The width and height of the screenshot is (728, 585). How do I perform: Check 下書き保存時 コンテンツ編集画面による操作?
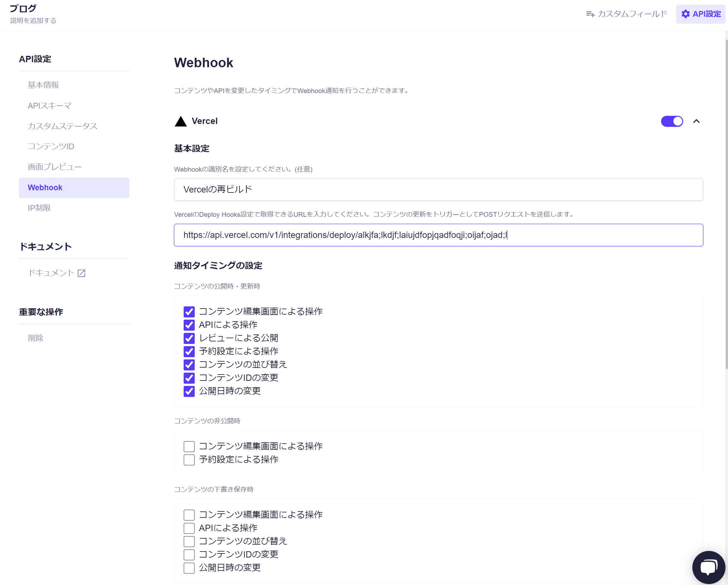(x=189, y=515)
